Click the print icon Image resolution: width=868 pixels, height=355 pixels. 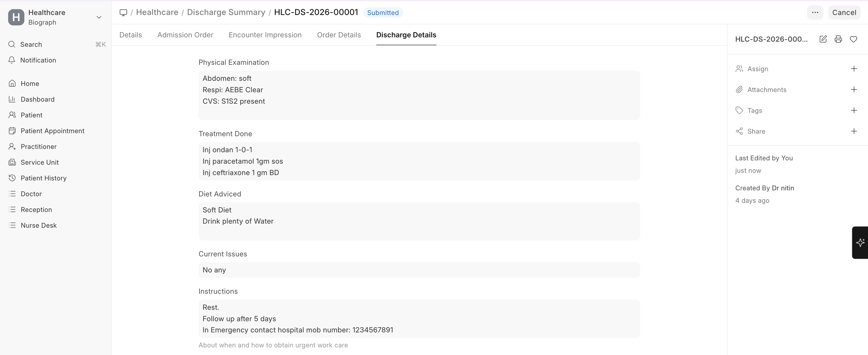tap(838, 39)
